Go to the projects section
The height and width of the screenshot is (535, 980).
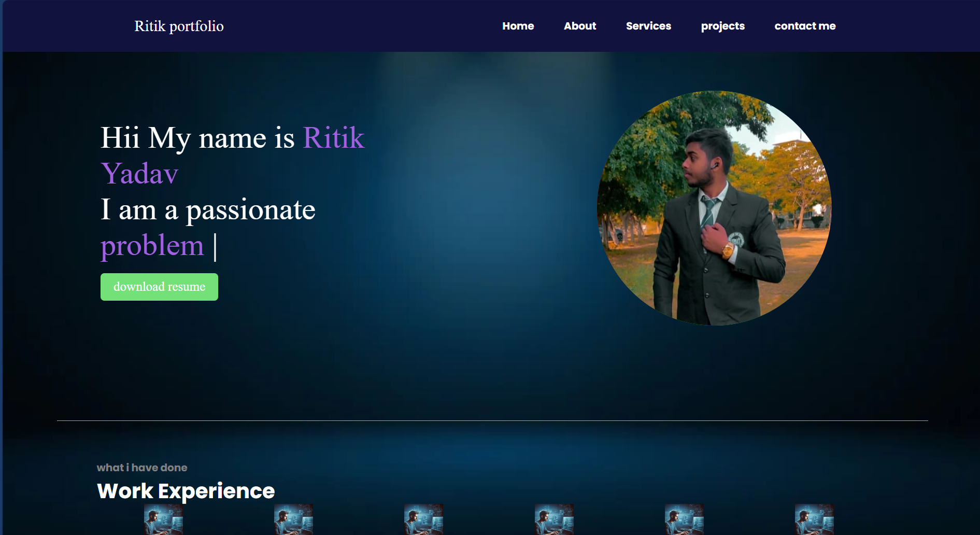723,26
